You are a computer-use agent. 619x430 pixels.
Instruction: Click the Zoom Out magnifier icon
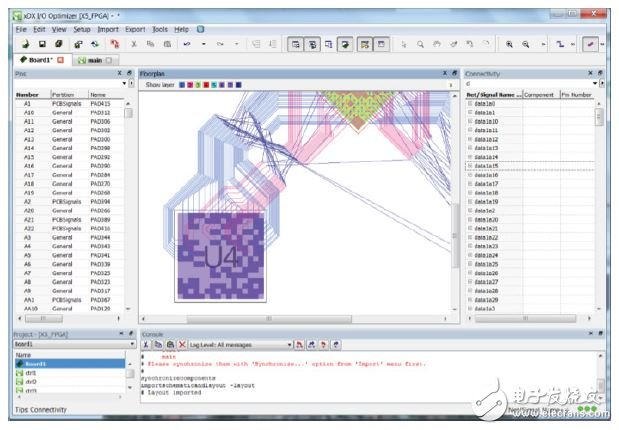click(525, 45)
